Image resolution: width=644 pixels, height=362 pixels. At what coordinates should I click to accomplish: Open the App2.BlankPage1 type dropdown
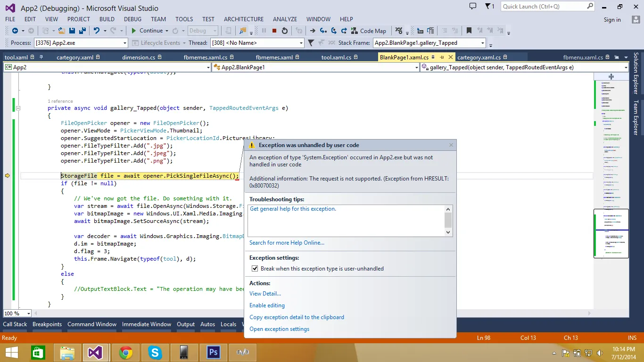point(315,67)
